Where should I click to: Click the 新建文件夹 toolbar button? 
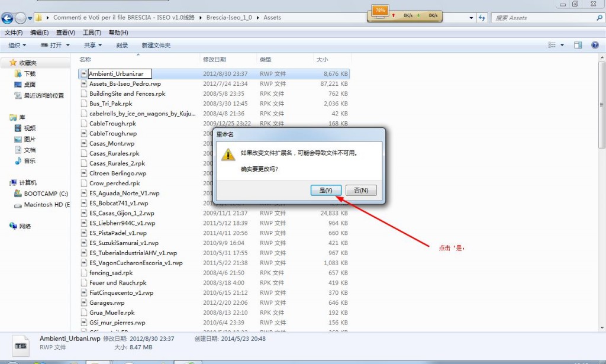click(156, 45)
